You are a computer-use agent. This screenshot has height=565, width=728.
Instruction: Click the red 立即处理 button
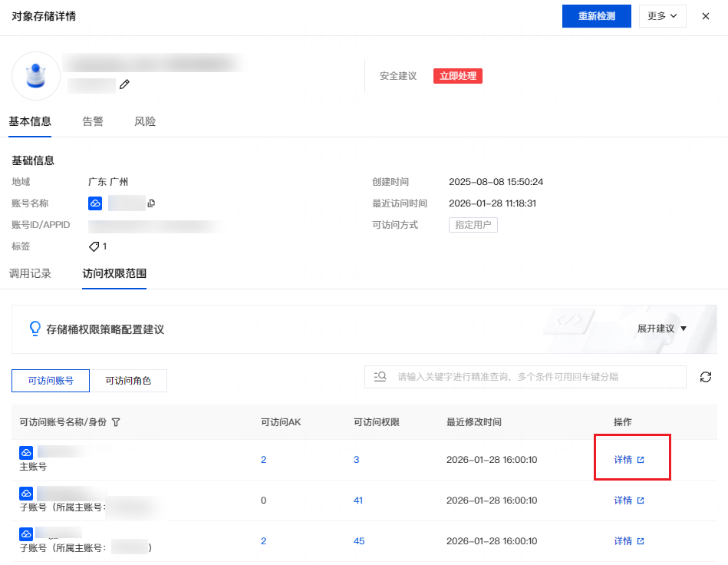tap(457, 76)
